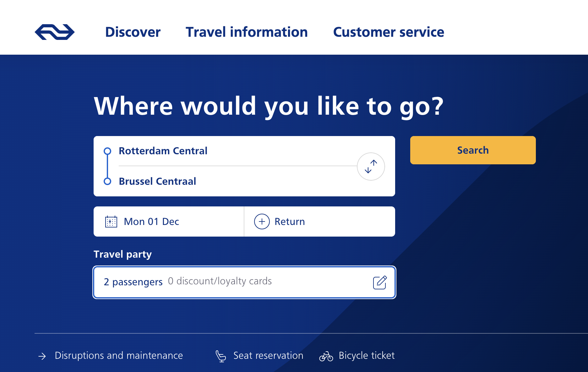Image resolution: width=588 pixels, height=372 pixels.
Task: Go to Seat reservation link
Action: pos(268,355)
